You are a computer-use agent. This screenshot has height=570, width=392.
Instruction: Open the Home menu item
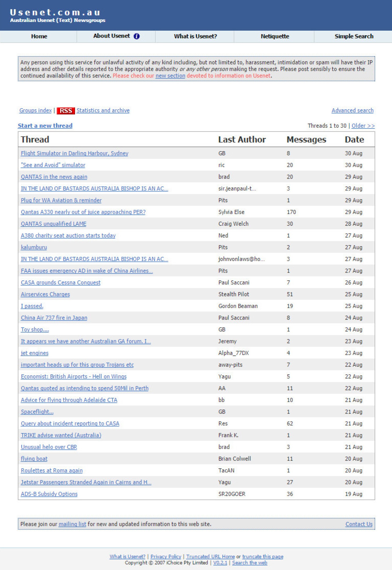pos(39,36)
